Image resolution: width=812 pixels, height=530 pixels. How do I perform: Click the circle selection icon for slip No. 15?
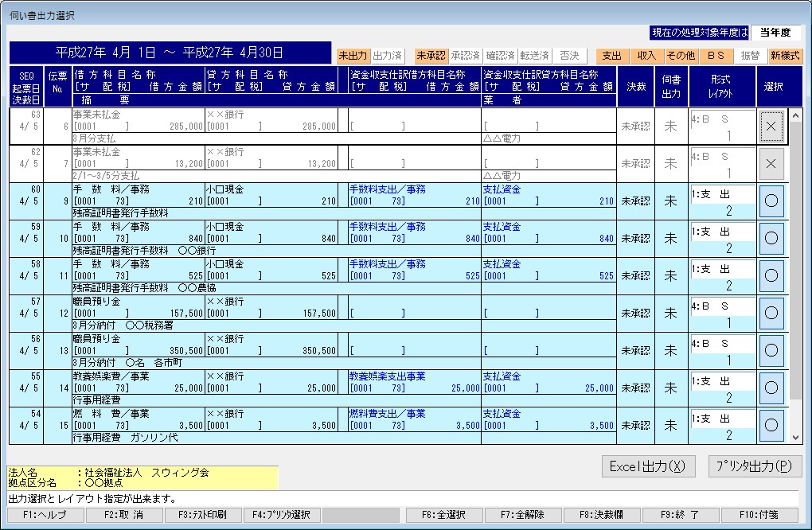pyautogui.click(x=771, y=425)
